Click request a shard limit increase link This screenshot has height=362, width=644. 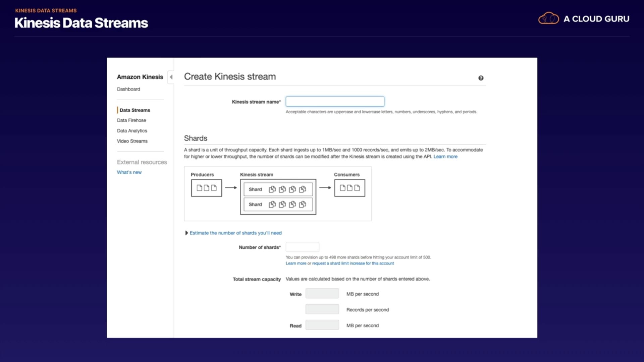353,263
